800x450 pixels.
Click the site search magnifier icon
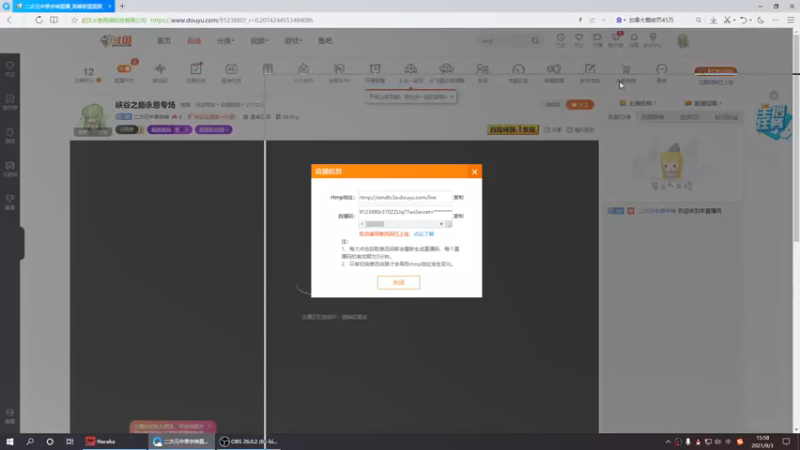click(535, 41)
